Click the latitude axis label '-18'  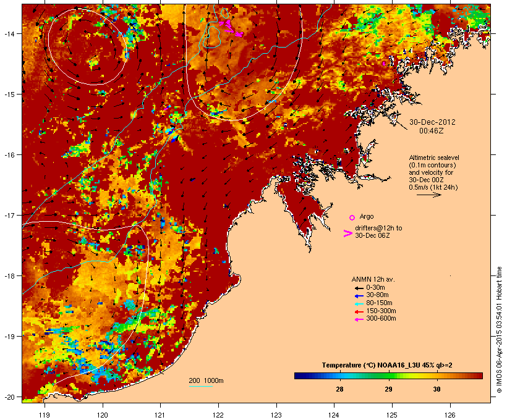[x=9, y=276]
